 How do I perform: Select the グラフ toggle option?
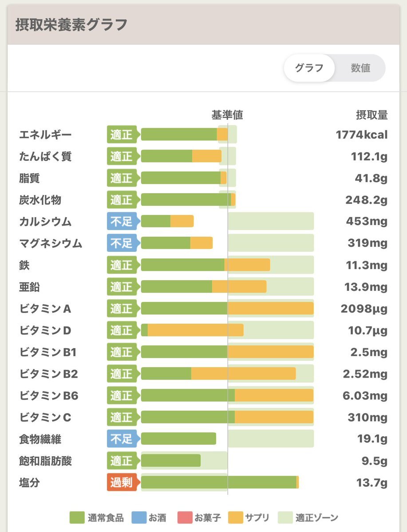[309, 68]
